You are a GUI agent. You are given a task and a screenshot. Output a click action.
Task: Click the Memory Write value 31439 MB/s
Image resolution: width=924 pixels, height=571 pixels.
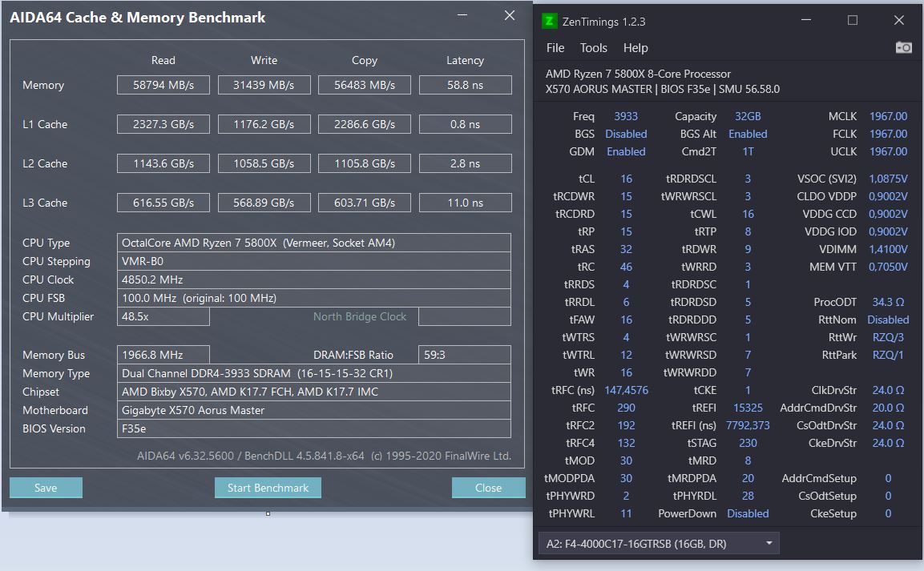(x=264, y=85)
